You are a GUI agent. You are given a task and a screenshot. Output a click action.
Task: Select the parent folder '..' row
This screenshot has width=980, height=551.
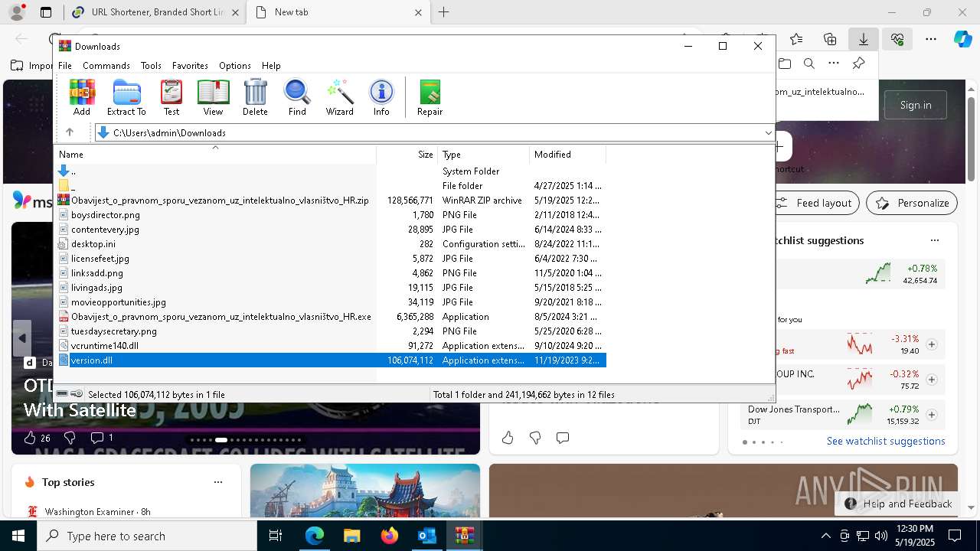[331, 171]
